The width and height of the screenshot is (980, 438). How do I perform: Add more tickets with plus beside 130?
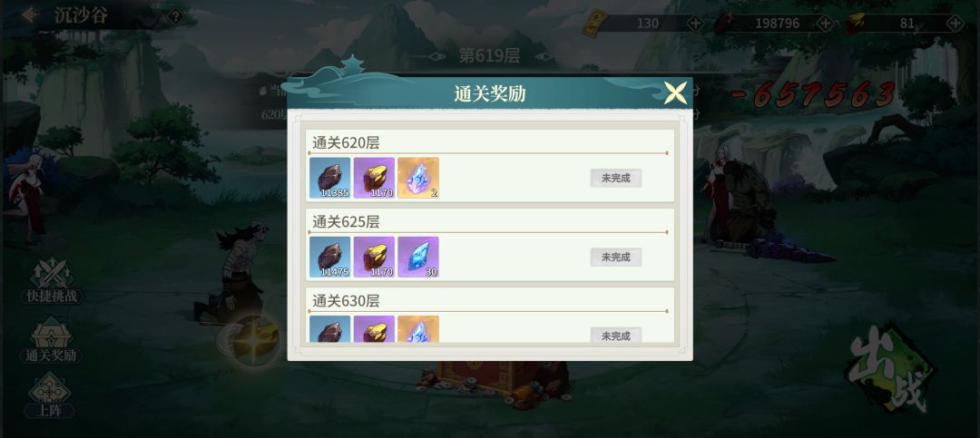(696, 24)
